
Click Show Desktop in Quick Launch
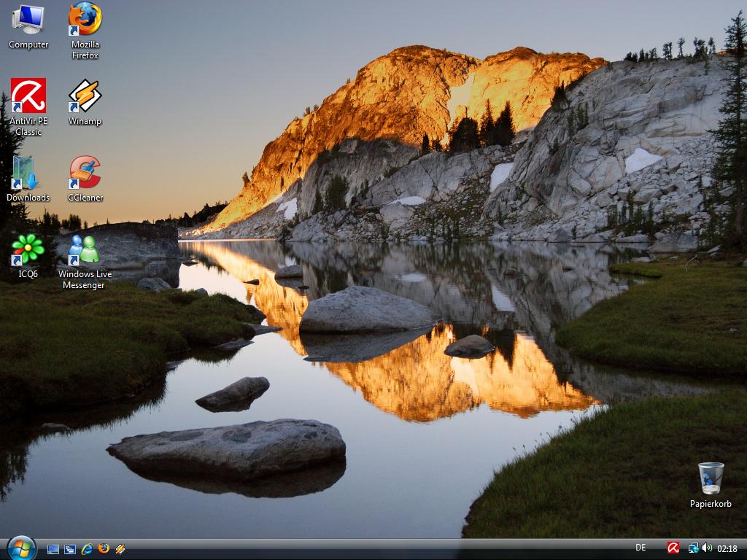(53, 549)
